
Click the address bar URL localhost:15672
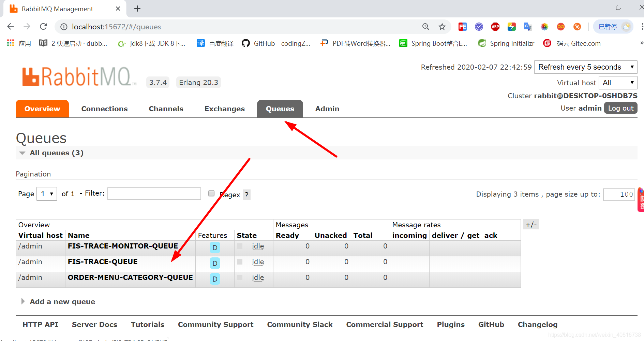click(116, 27)
